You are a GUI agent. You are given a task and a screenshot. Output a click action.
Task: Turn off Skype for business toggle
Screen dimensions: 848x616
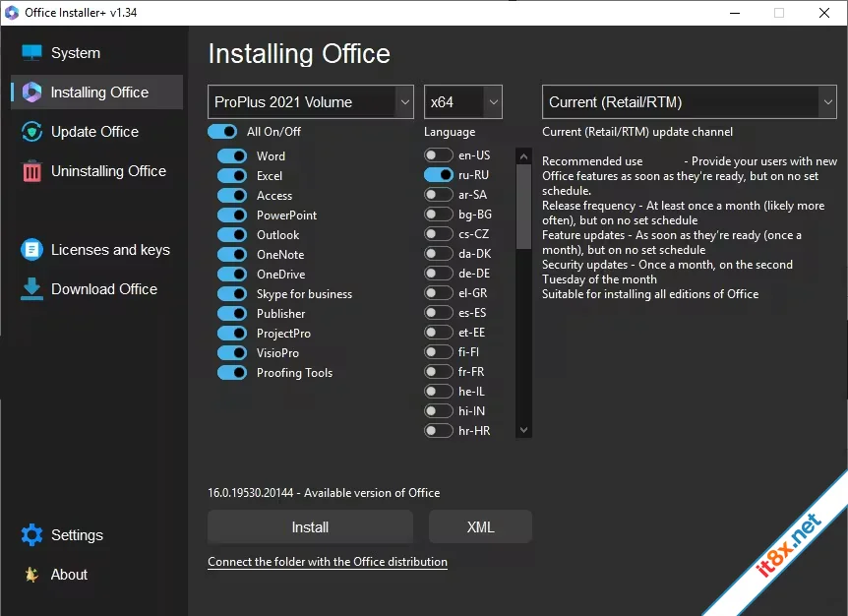click(232, 293)
